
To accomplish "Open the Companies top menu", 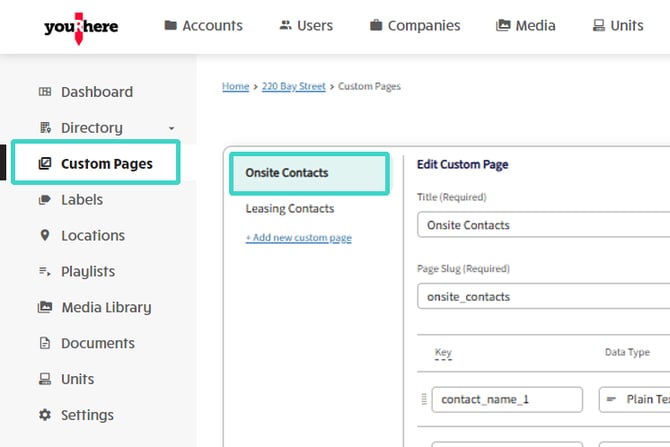I will coord(414,25).
